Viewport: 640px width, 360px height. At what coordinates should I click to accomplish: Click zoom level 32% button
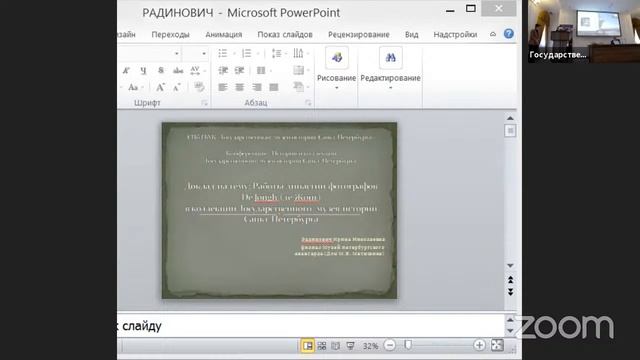370,346
